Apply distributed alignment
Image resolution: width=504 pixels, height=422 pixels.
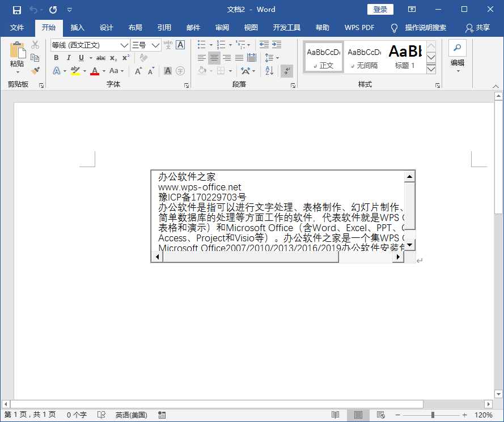point(252,58)
